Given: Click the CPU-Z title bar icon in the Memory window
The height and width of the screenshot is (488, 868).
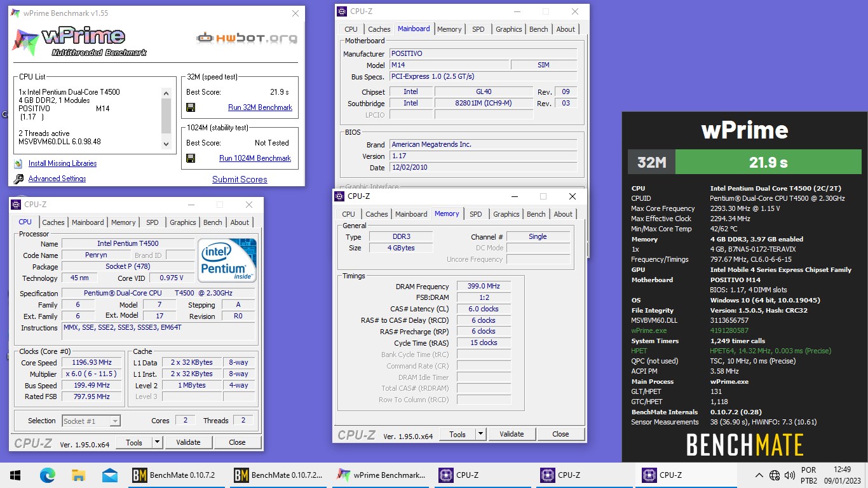Looking at the screenshot, I should click(339, 196).
